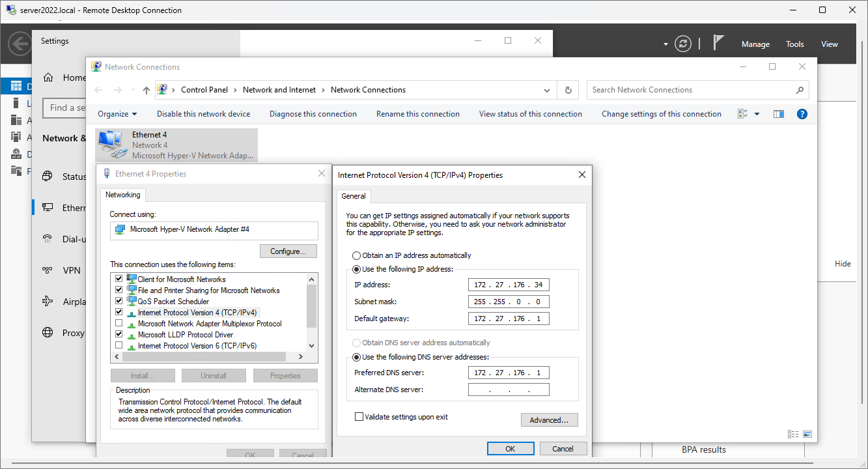Click the Alternate DNS server field
Viewport: 868px width, 469px height.
pos(508,390)
